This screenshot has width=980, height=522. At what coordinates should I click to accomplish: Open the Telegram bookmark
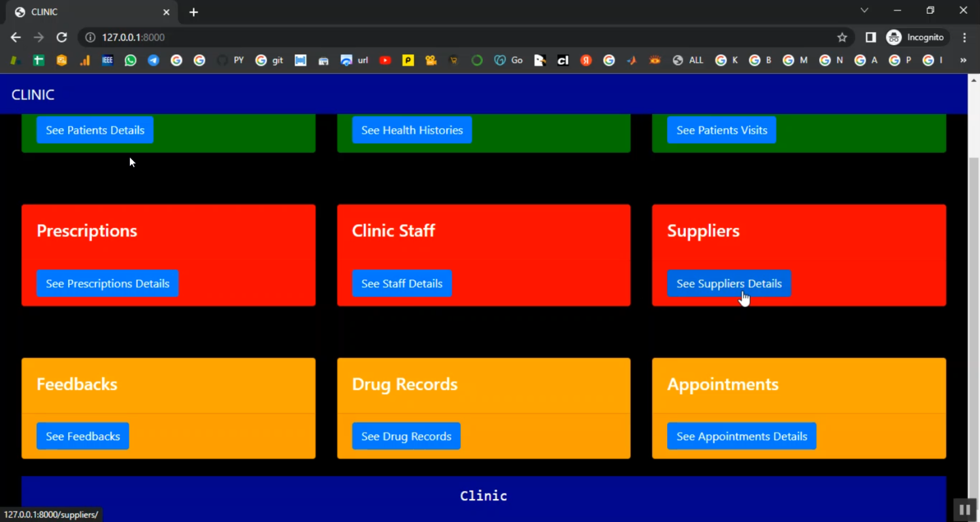pos(154,60)
